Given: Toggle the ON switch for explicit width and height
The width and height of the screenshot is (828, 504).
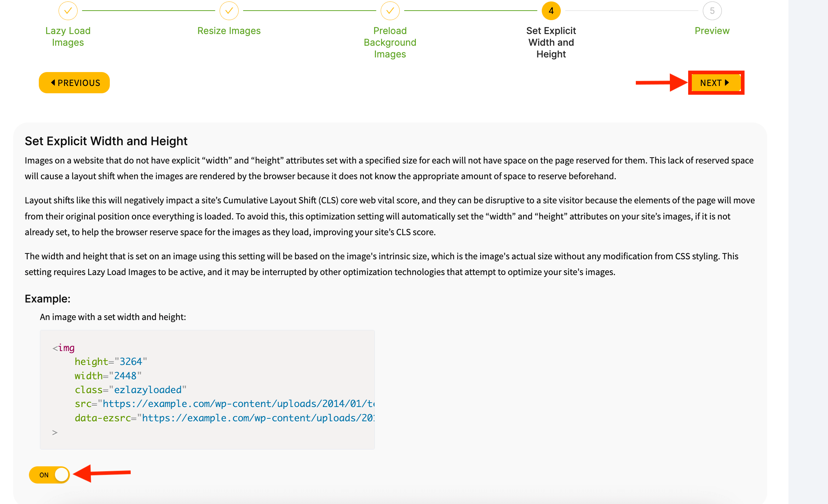Looking at the screenshot, I should point(49,475).
